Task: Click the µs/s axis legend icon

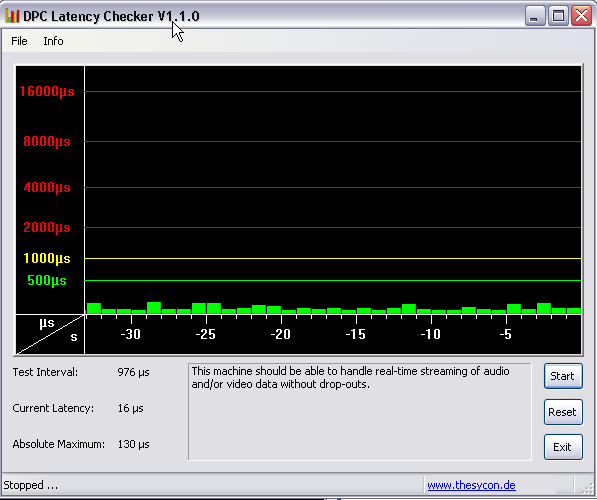Action: (x=50, y=335)
